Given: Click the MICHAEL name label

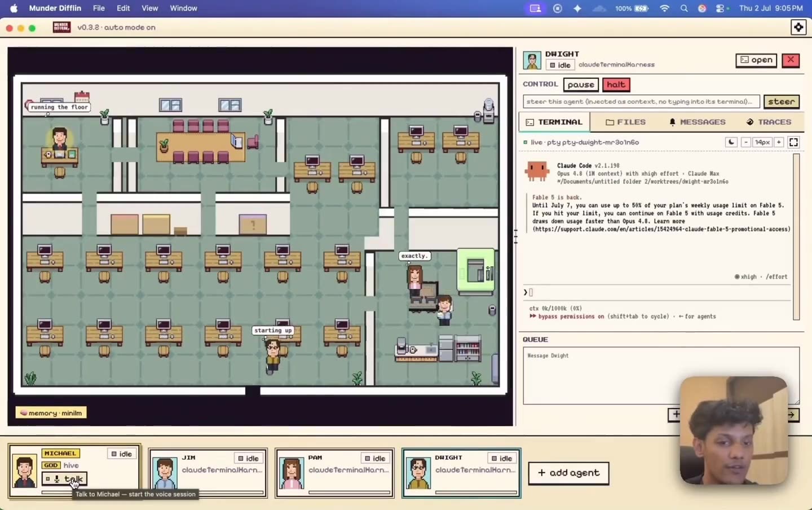Looking at the screenshot, I should (x=60, y=454).
